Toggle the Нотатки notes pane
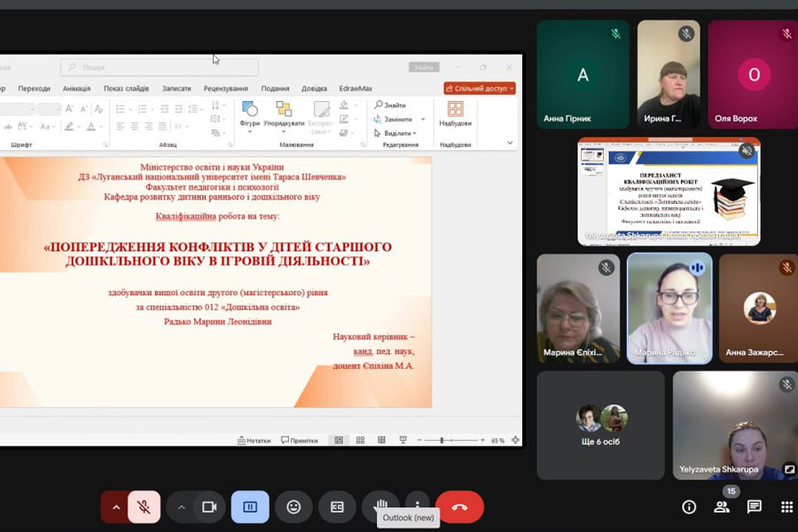This screenshot has width=798, height=532. 254,441
